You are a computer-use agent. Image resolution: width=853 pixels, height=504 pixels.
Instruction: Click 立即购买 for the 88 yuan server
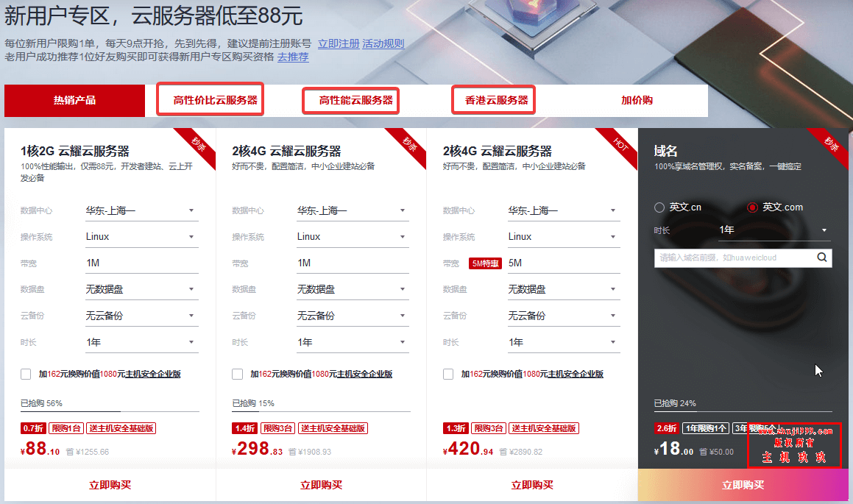pos(110,485)
